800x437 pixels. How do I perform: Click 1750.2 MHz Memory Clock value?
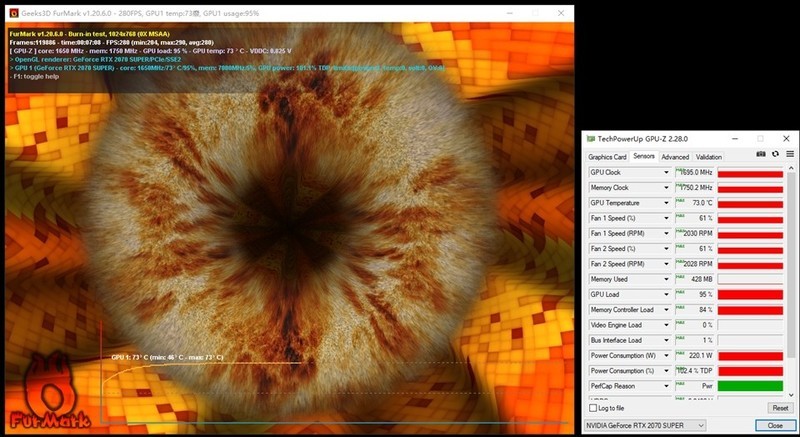[x=695, y=188]
